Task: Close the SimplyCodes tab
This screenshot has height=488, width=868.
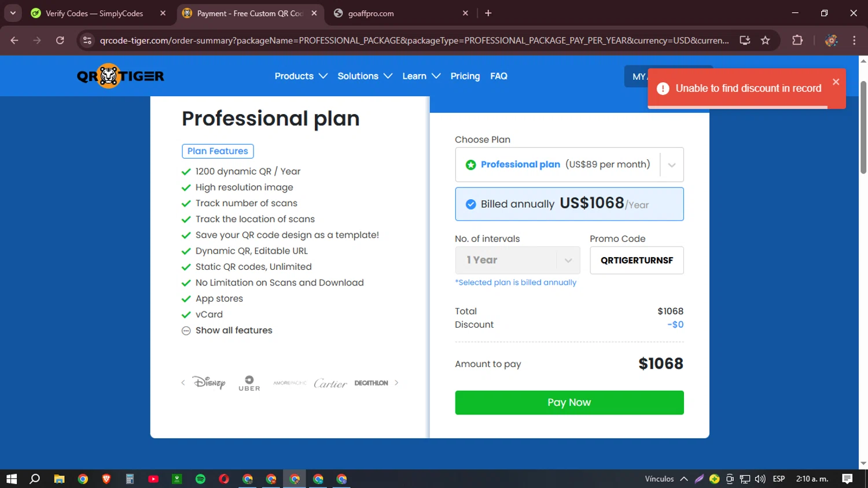Action: click(x=163, y=13)
